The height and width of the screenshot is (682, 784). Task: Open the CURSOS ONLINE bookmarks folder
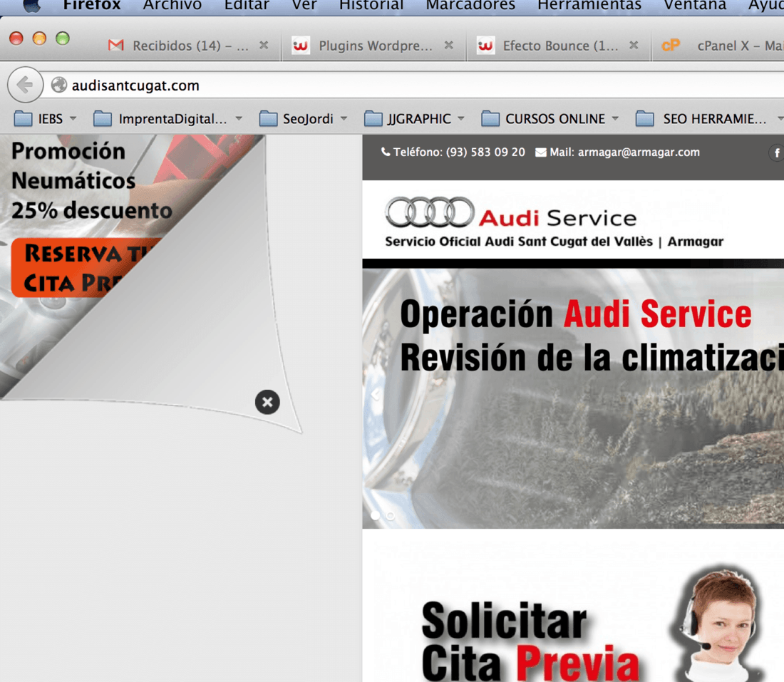pos(550,119)
